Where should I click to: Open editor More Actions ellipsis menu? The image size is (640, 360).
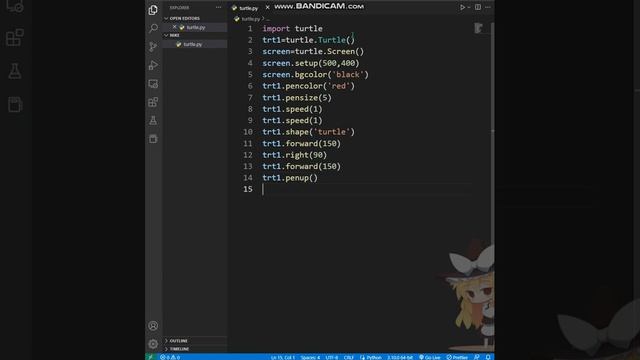click(x=488, y=7)
